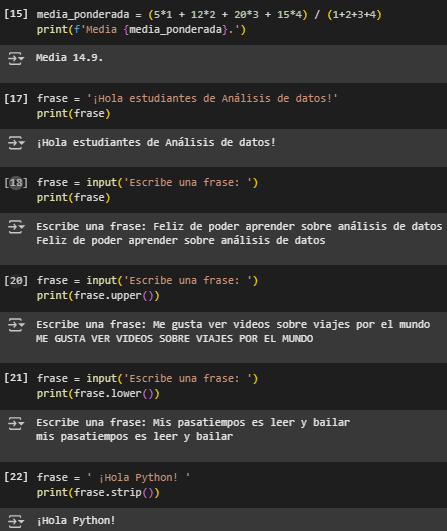The width and height of the screenshot is (447, 531).
Task: Click the input prompt line in cell 18
Action: 147,183
